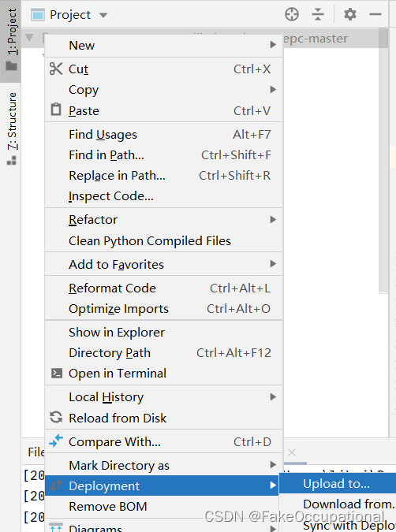Hide the Project panel with the minus icon
The image size is (396, 532).
[x=375, y=15]
